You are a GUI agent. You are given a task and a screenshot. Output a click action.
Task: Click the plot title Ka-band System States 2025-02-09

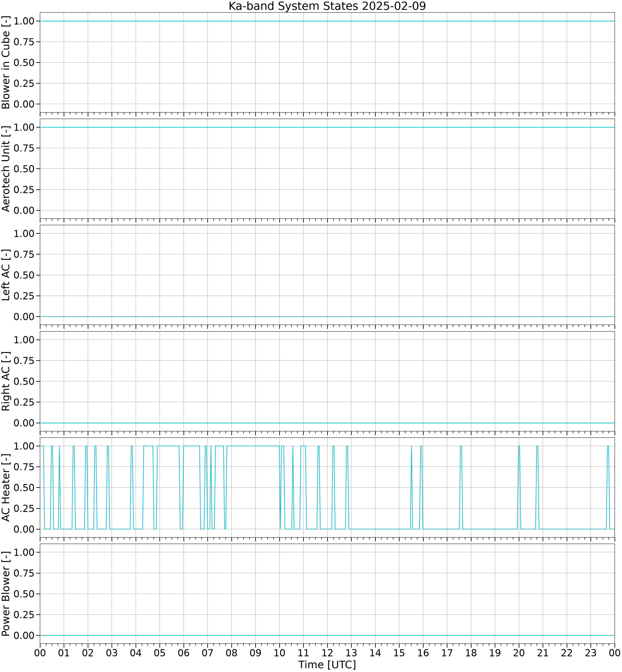[327, 6]
